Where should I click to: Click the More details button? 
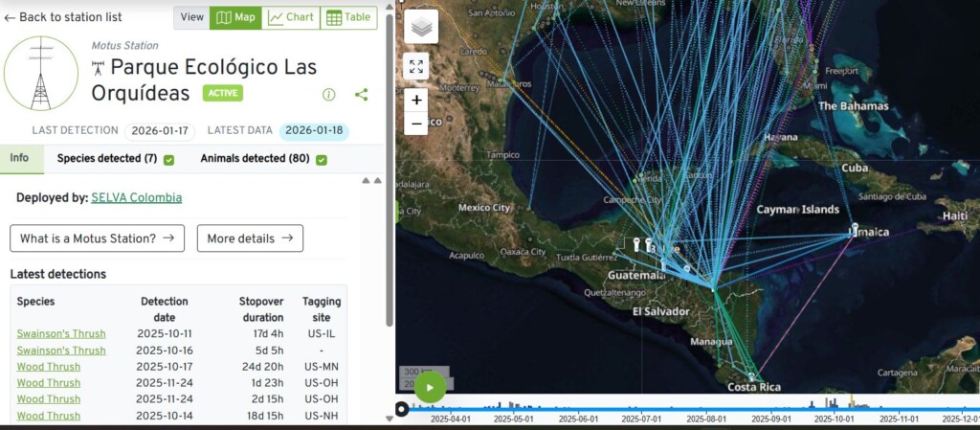[250, 238]
